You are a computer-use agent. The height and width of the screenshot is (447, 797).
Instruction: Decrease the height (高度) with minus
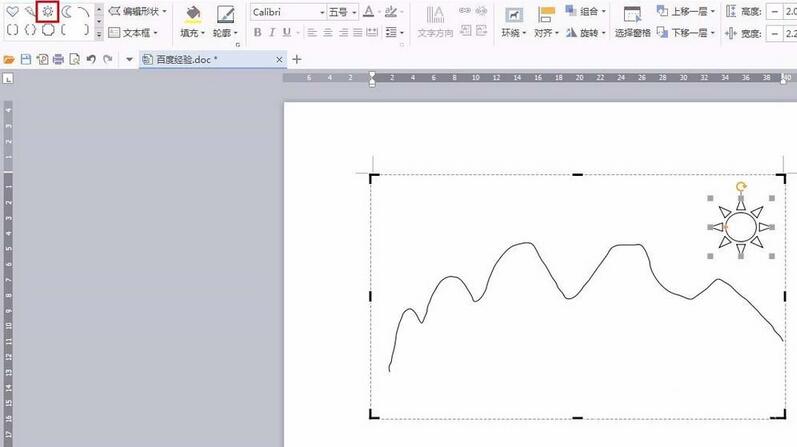[774, 12]
